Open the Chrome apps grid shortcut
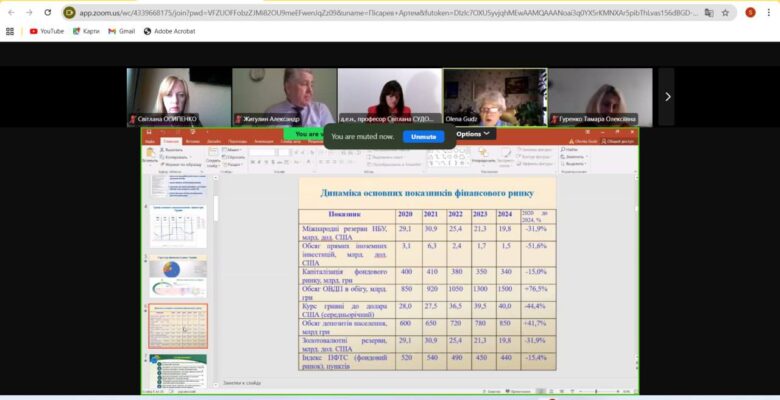 (x=10, y=31)
